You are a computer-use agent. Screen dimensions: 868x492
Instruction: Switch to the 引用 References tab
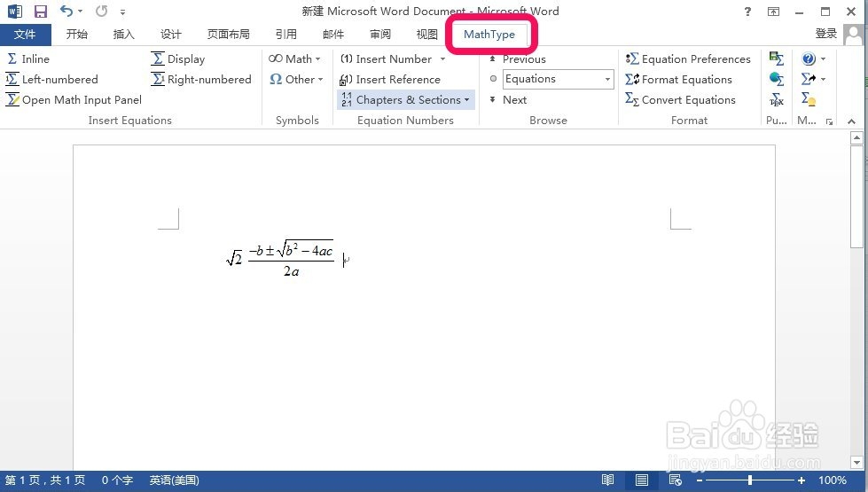tap(286, 35)
